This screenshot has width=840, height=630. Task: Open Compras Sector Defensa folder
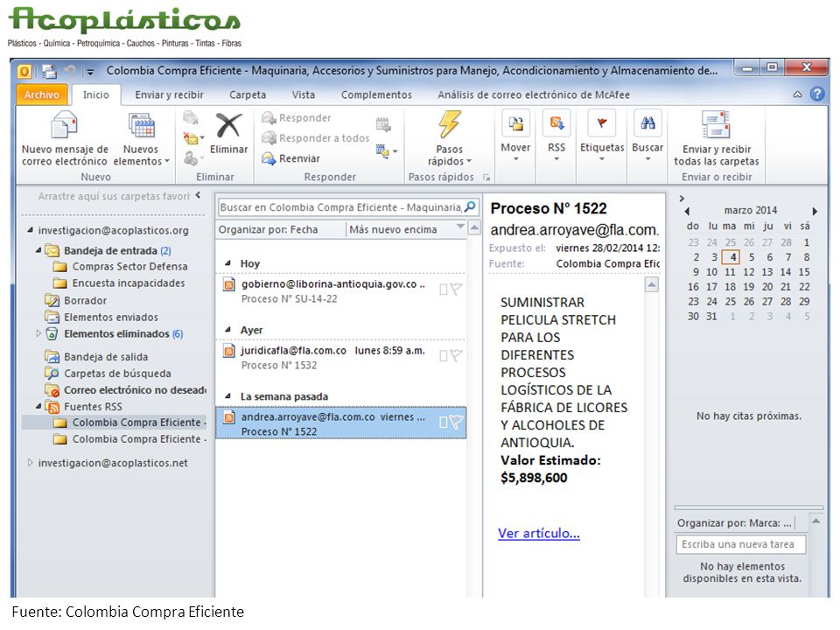tap(121, 266)
